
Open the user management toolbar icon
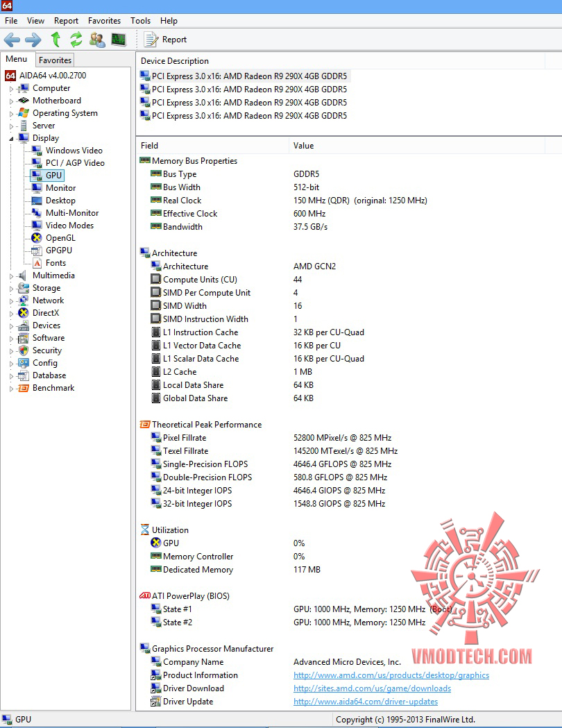pyautogui.click(x=97, y=40)
